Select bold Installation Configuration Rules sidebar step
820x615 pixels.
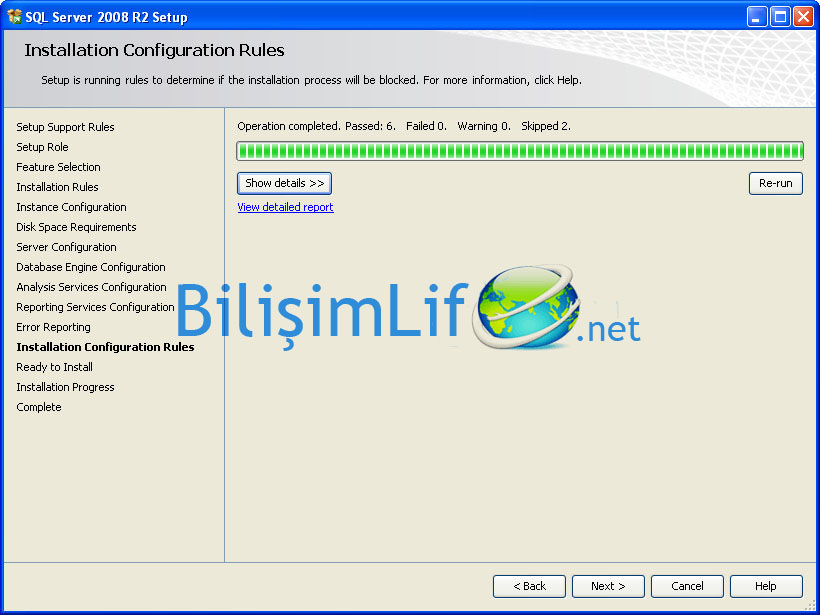(105, 347)
